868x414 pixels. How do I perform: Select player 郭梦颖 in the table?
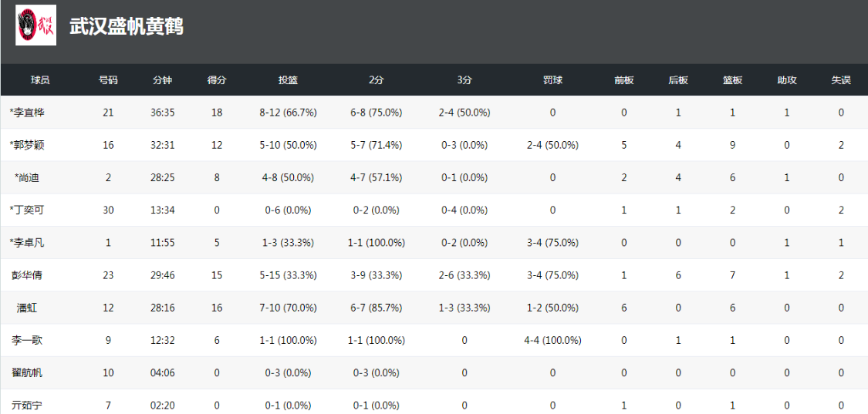click(27, 145)
